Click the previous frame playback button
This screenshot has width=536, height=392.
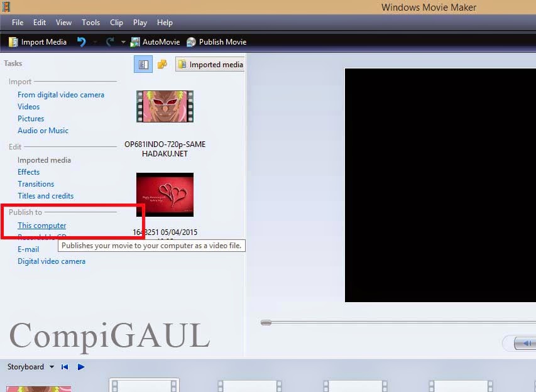pyautogui.click(x=525, y=343)
